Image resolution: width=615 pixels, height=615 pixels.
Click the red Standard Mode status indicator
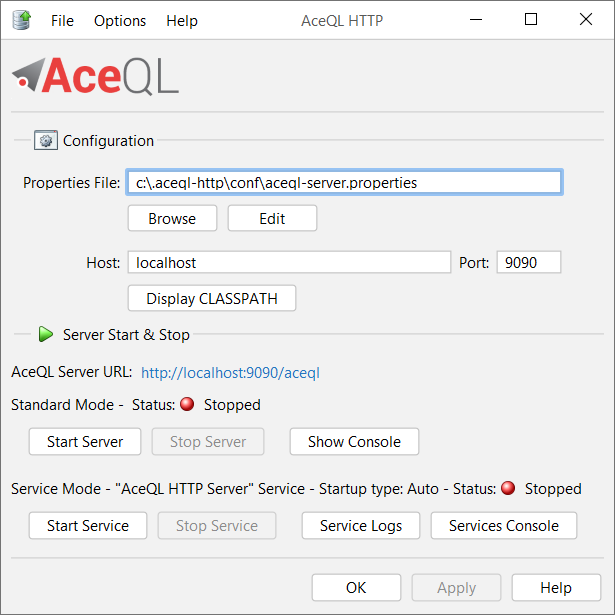pyautogui.click(x=187, y=404)
